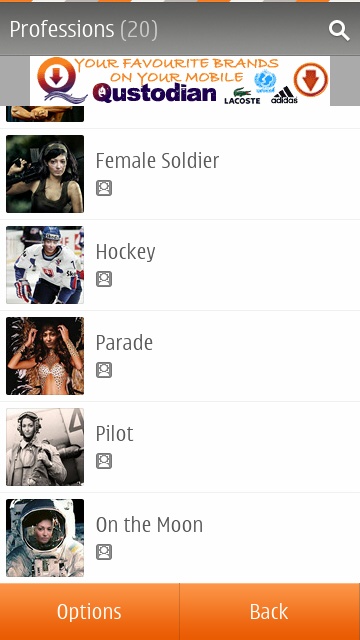Tap the face icon under Female Soldier

click(104, 188)
